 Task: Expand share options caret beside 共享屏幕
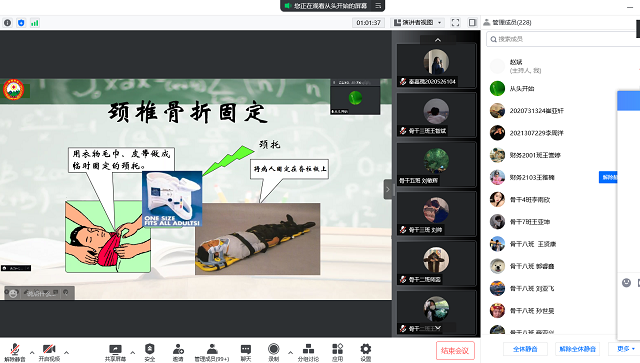point(133,352)
